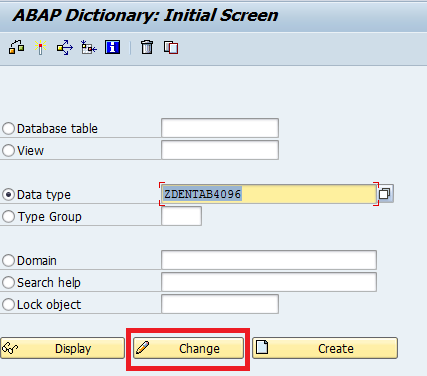Click the Delete trash can icon
427x376 pixels.
147,47
